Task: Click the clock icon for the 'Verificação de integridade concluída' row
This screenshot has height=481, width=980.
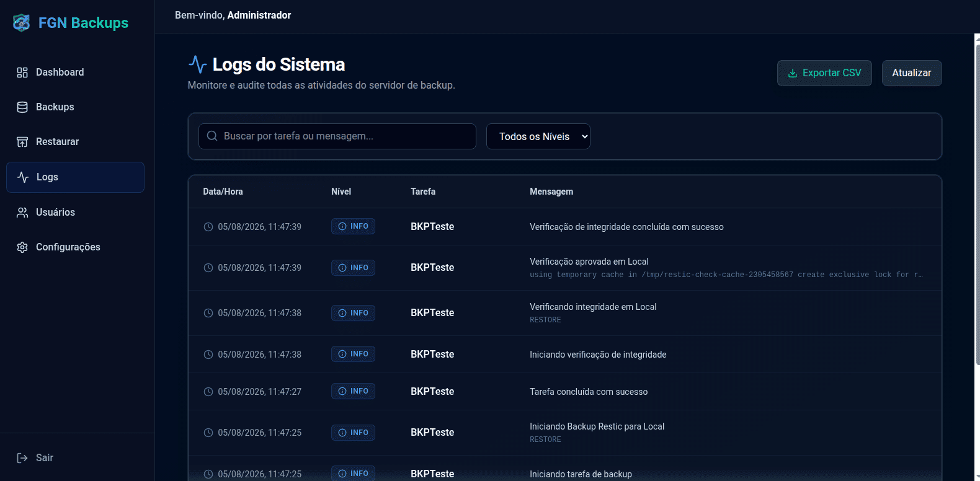Action: pyautogui.click(x=208, y=227)
